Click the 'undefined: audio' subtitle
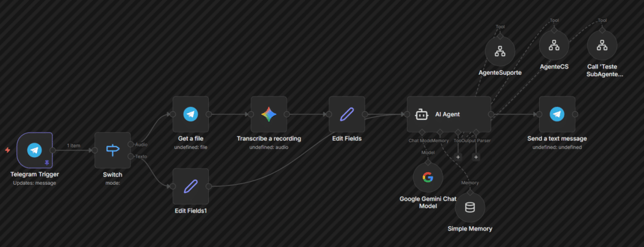644x247 pixels. click(269, 147)
